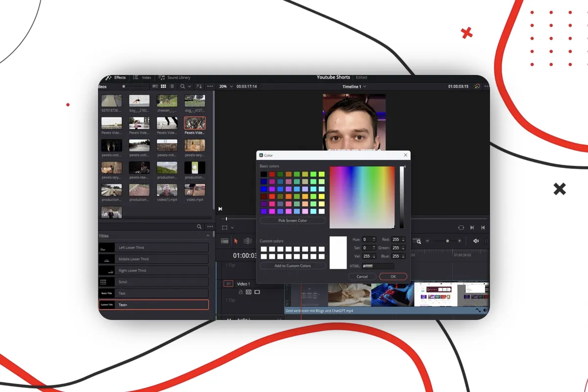Screen dimensions: 588x392
Task: Click the viewer transform overlay icon
Action: [x=225, y=227]
